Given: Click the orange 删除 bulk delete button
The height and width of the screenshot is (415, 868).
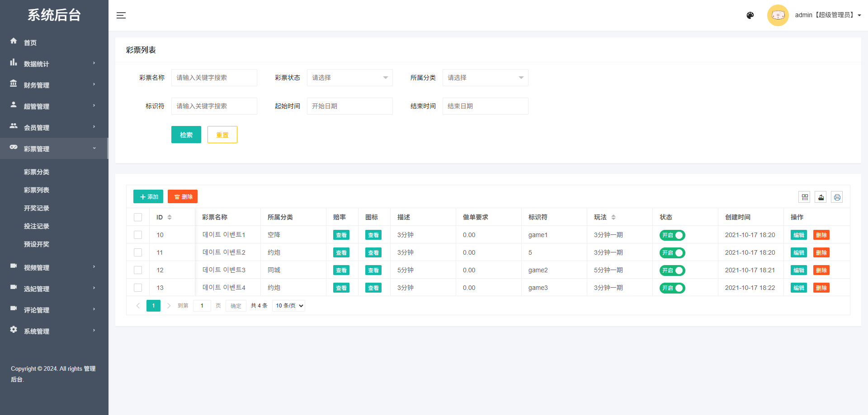Looking at the screenshot, I should pyautogui.click(x=183, y=196).
